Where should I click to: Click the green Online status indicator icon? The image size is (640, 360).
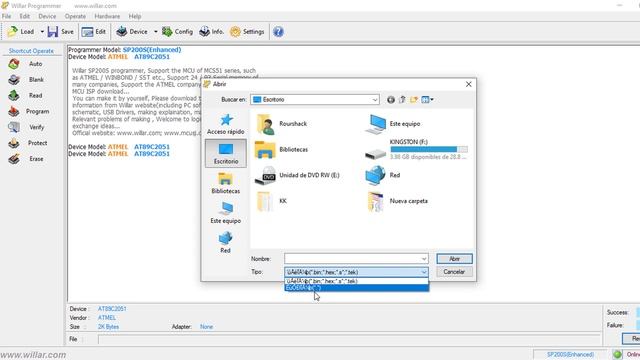click(617, 354)
